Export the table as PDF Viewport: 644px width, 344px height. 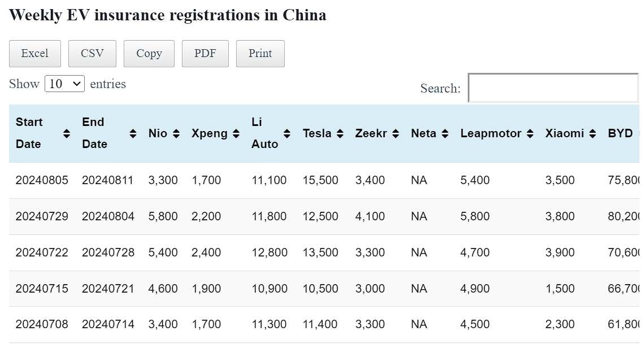tap(205, 54)
